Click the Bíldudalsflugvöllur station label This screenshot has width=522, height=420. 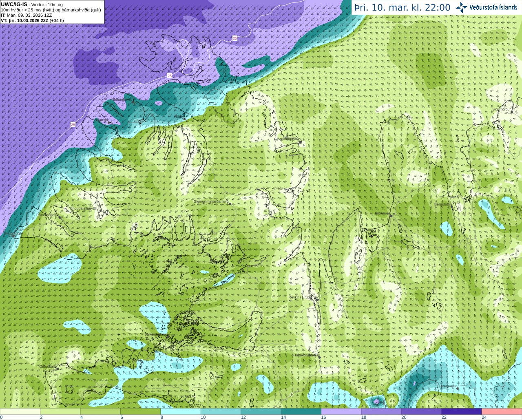(x=85, y=208)
